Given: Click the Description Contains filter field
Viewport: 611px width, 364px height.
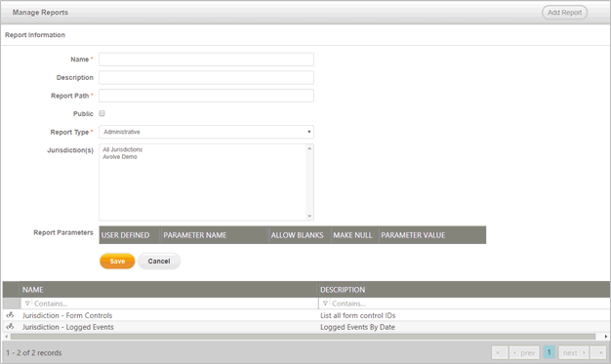Looking at the screenshot, I should tap(469, 303).
